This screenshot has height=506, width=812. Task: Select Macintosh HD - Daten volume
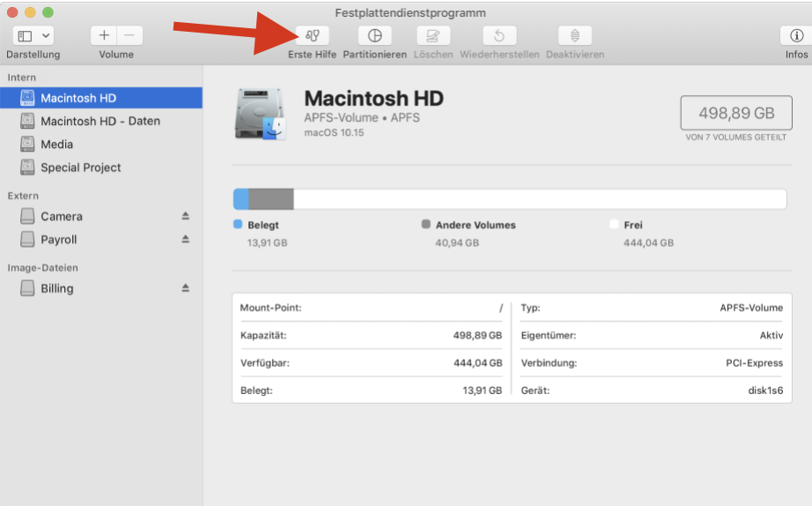pos(100,121)
